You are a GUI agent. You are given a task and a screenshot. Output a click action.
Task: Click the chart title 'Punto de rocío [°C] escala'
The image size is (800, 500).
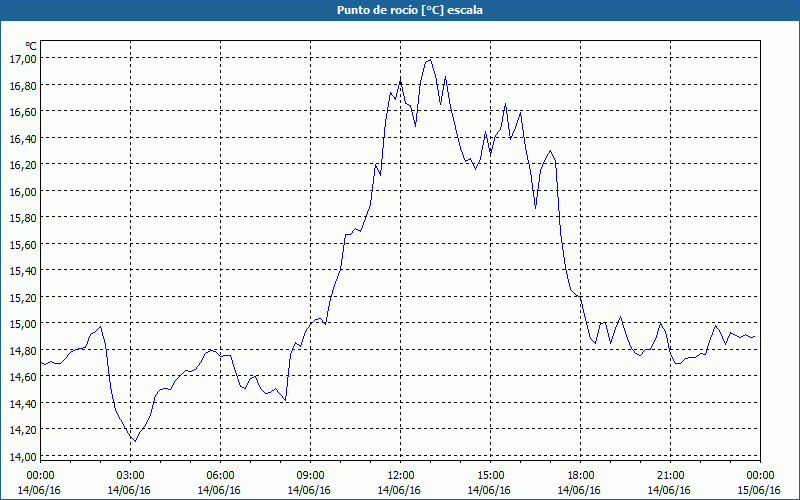pos(410,10)
